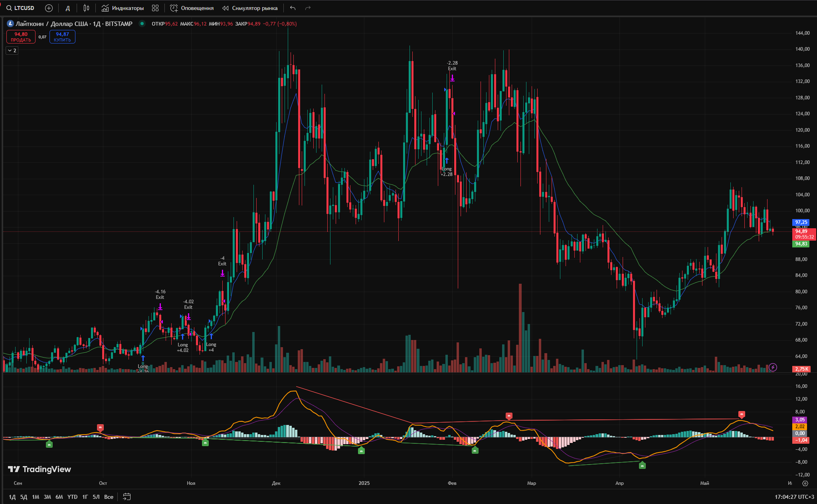The image size is (817, 504).
Task: Set the range to 6М
Action: tap(59, 497)
